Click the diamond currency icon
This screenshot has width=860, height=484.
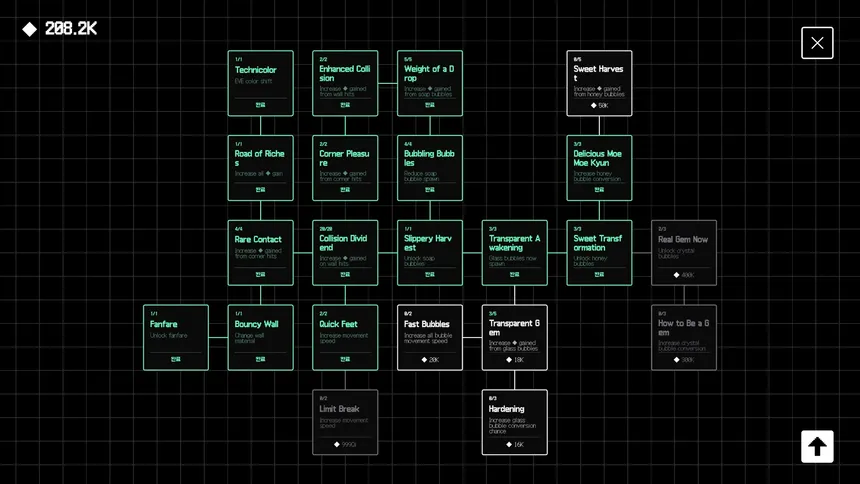click(30, 29)
